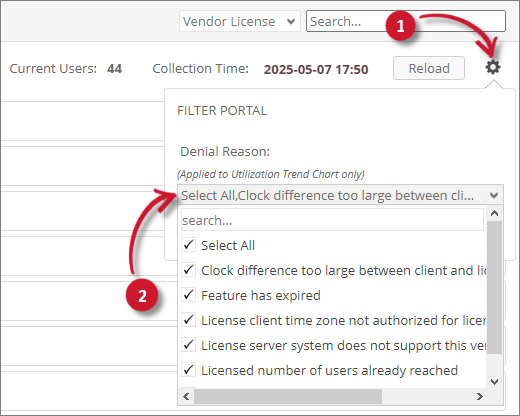Toggle the License client time zone checkbox
This screenshot has width=520, height=416.
[x=188, y=320]
